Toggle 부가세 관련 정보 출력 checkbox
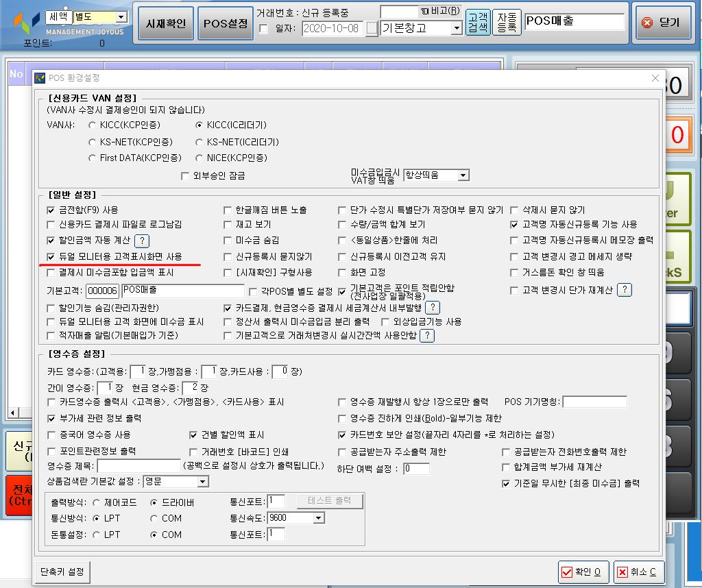 [x=51, y=419]
